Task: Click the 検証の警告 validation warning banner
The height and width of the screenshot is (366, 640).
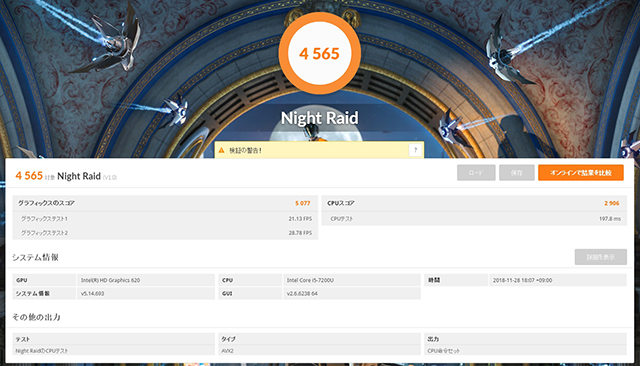Action: click(319, 150)
